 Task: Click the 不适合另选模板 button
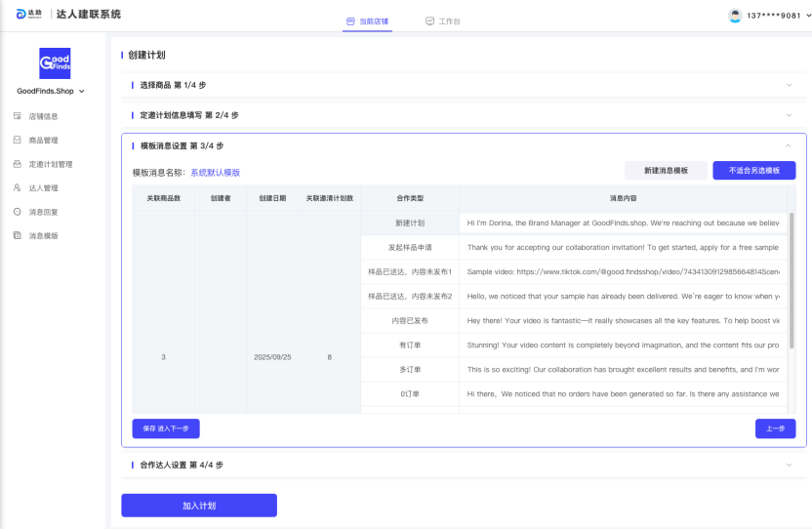[753, 170]
